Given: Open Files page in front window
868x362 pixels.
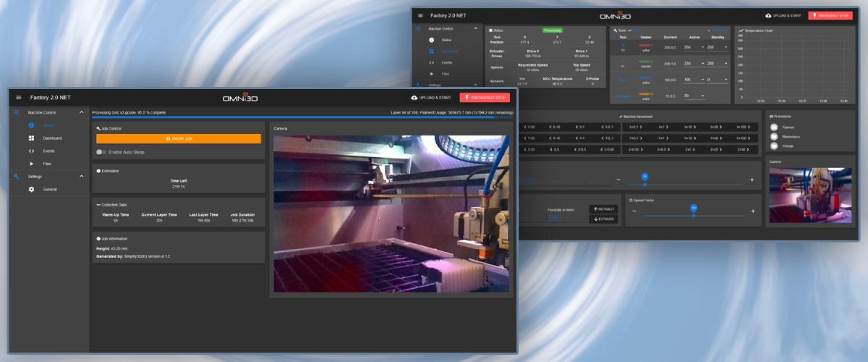Looking at the screenshot, I should click(x=48, y=164).
